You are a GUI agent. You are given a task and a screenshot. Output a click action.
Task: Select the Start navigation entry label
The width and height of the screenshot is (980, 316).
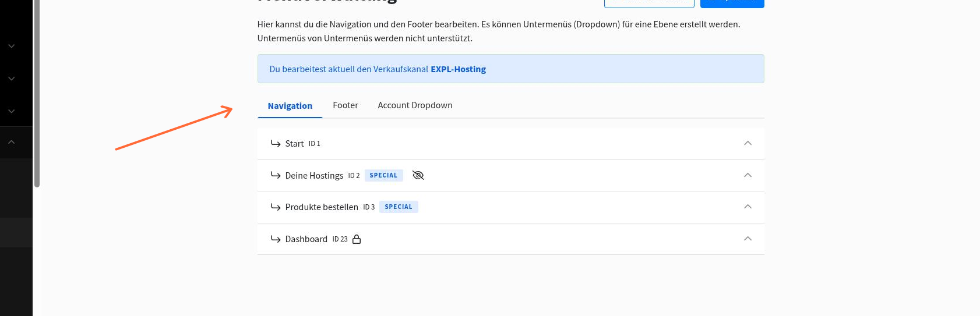[x=294, y=144]
